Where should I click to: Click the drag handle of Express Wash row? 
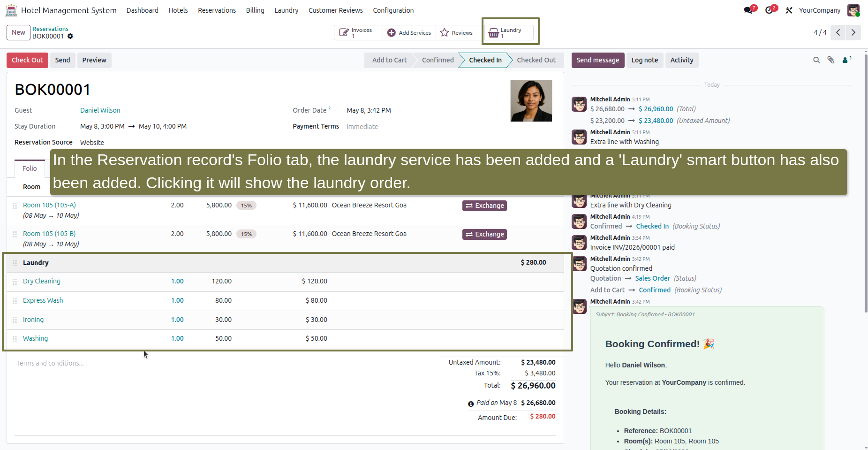[x=15, y=301]
